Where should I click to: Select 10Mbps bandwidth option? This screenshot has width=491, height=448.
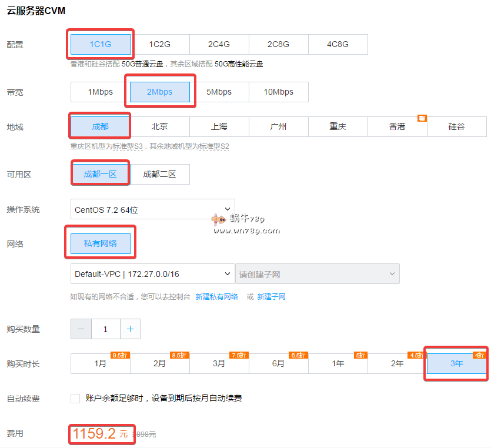click(x=278, y=92)
